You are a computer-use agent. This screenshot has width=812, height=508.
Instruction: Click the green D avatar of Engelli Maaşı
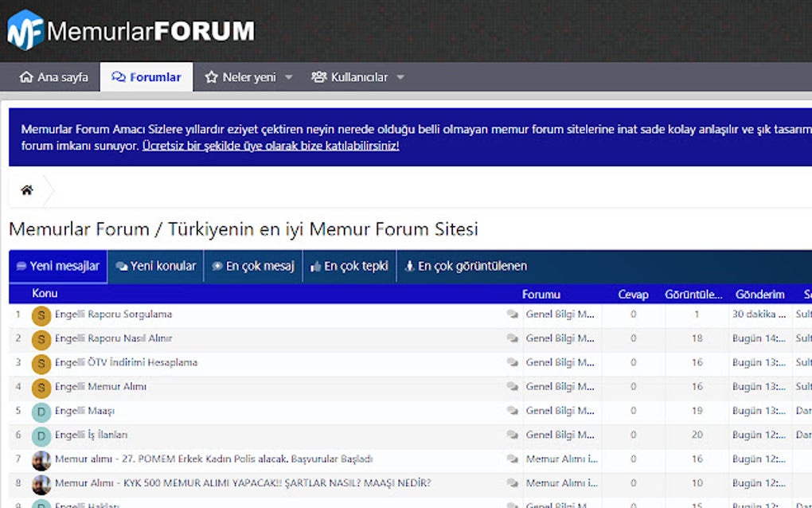pyautogui.click(x=41, y=412)
